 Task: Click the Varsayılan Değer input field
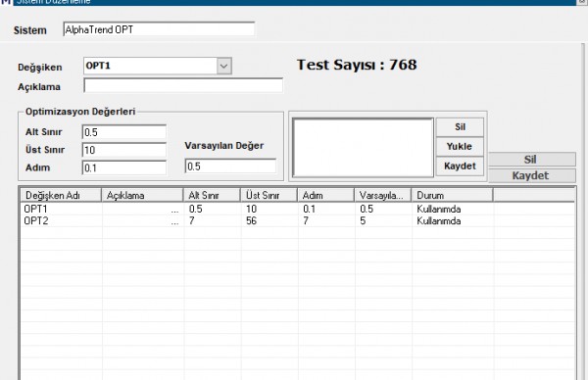coord(230,166)
